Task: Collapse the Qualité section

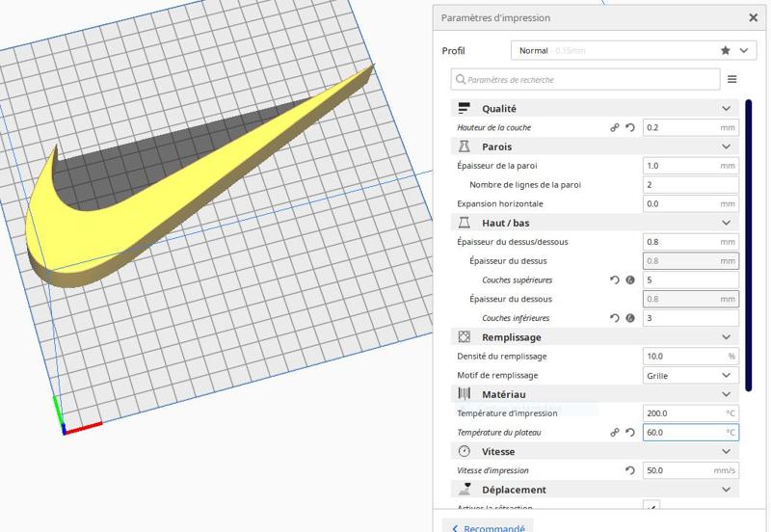Action: click(x=727, y=108)
